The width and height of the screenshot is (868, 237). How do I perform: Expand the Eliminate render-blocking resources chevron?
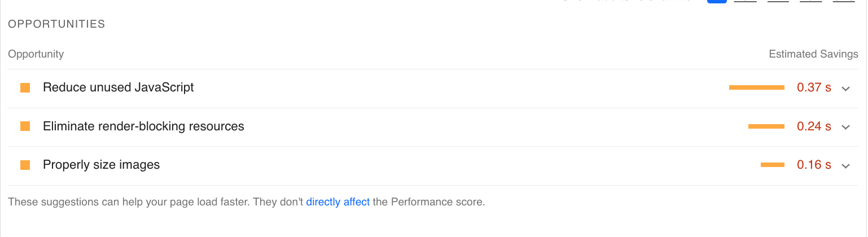point(845,127)
